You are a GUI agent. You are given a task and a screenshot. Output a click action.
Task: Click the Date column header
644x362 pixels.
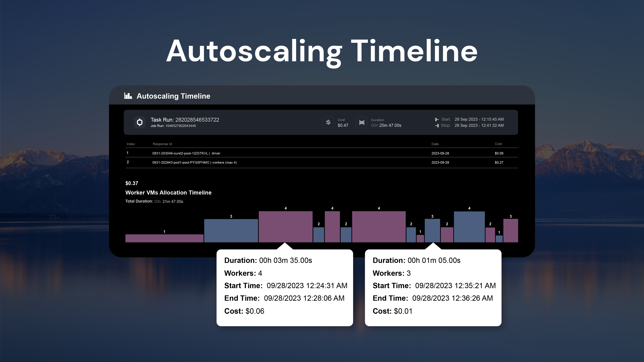click(x=435, y=144)
